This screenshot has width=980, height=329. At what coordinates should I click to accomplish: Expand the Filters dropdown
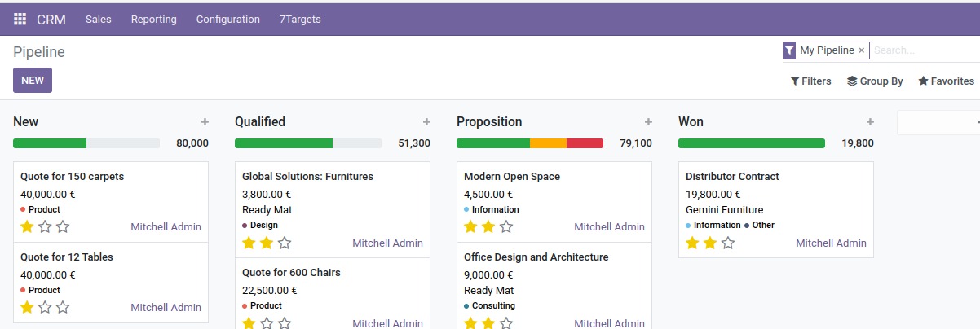click(x=811, y=81)
